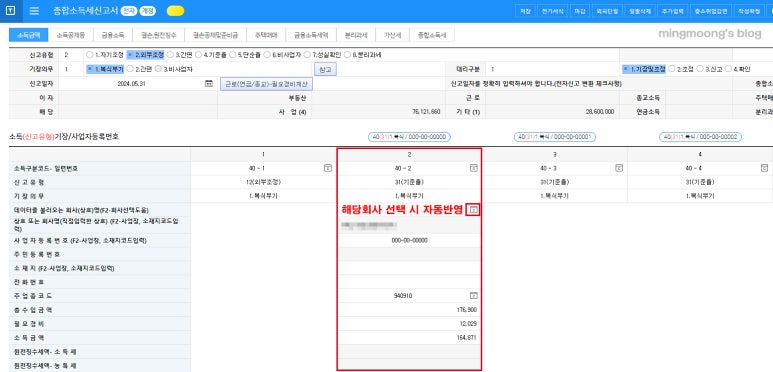Select 4.확인 under 대리구분
This screenshot has width=773, height=372.
738,69
